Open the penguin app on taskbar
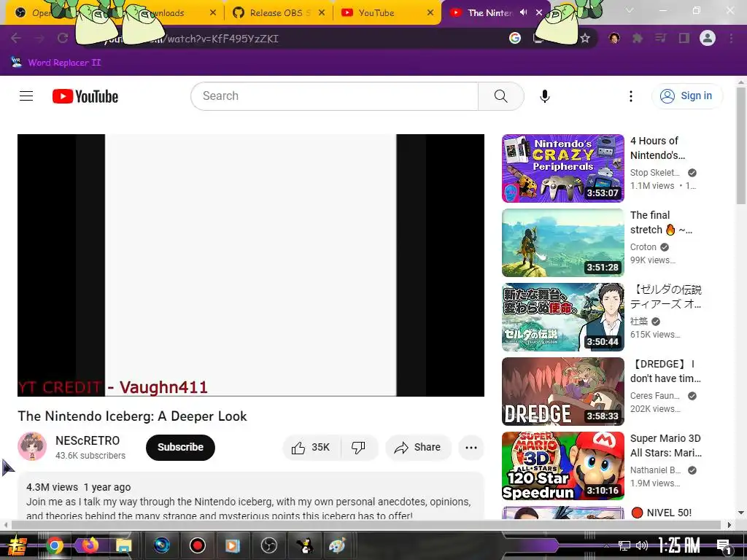Viewport: 747px width, 560px height. (304, 545)
